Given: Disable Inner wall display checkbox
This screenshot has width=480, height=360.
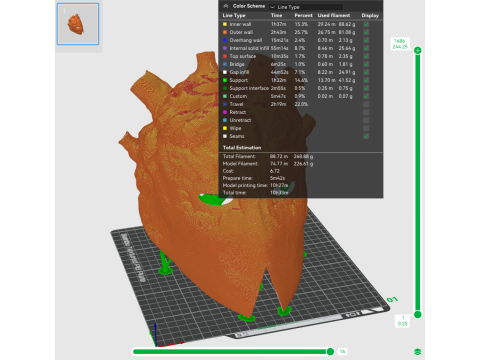Looking at the screenshot, I should coord(366,24).
